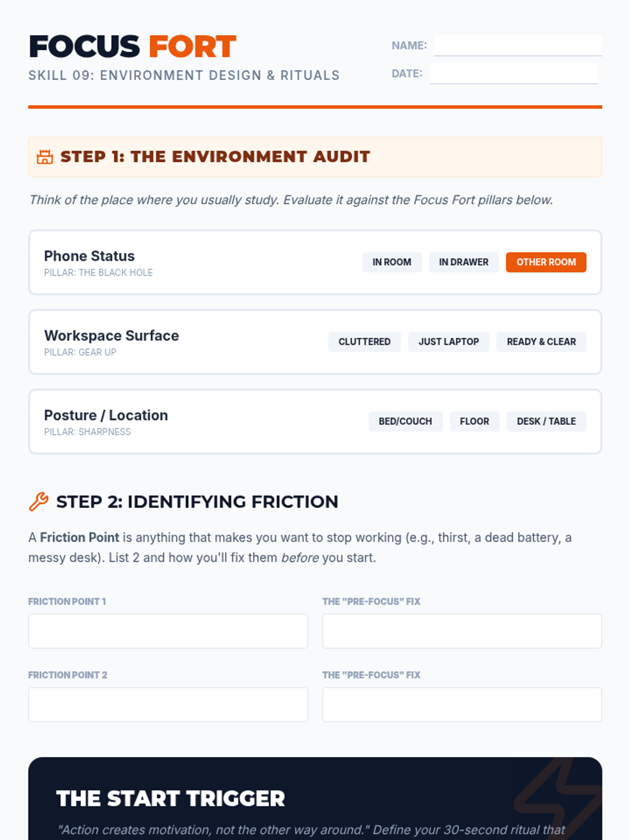
Task: Select Floor as study location
Action: pyautogui.click(x=475, y=422)
